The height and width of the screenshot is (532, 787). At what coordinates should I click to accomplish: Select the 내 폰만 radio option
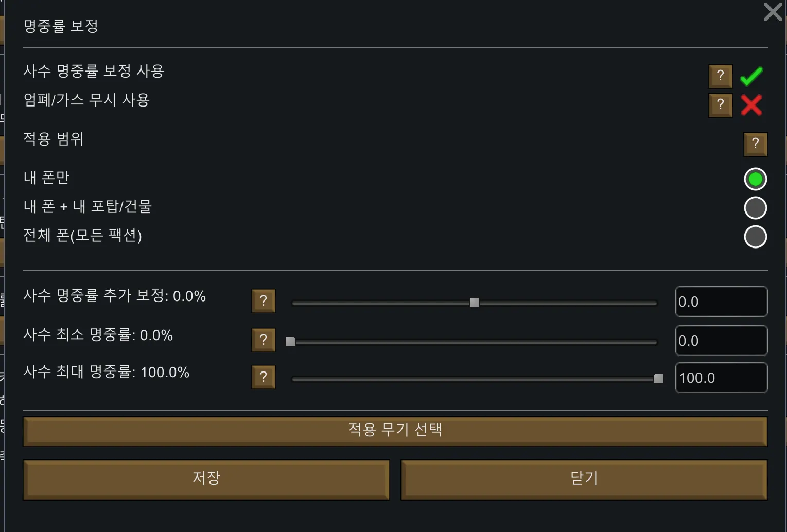coord(755,179)
